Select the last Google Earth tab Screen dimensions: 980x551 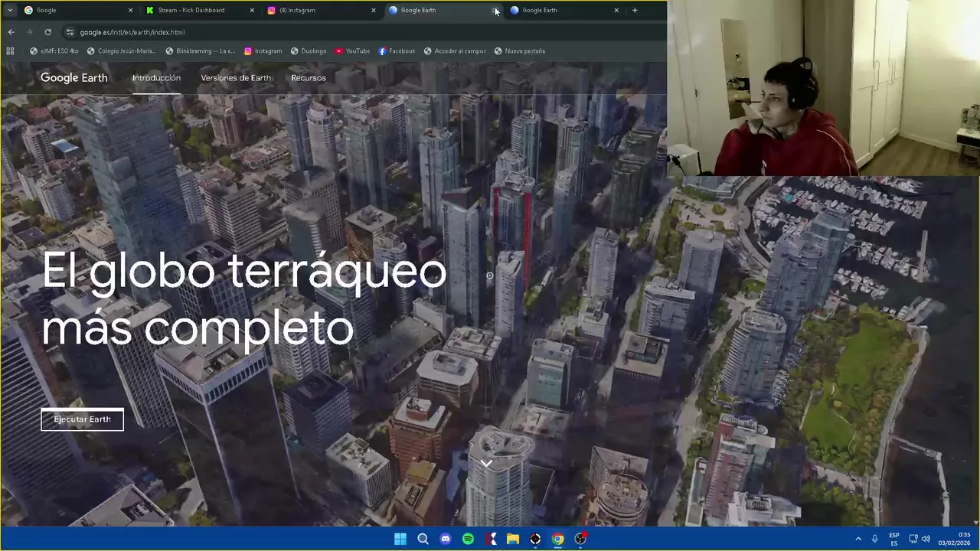coord(563,10)
